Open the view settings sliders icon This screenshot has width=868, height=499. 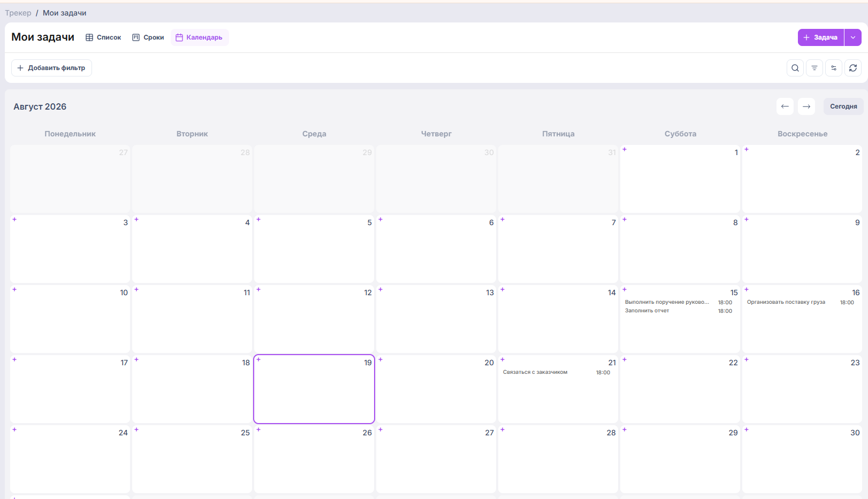[834, 68]
